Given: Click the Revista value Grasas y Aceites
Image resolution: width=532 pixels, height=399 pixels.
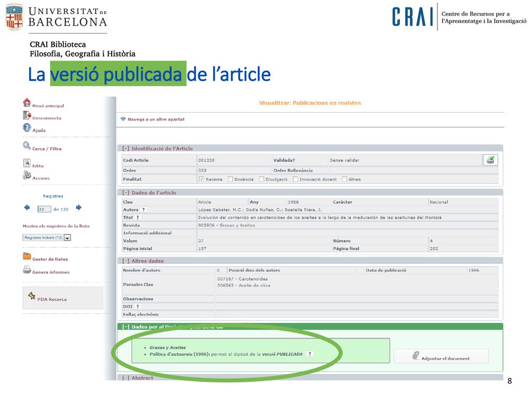Looking at the screenshot, I should tap(227, 225).
